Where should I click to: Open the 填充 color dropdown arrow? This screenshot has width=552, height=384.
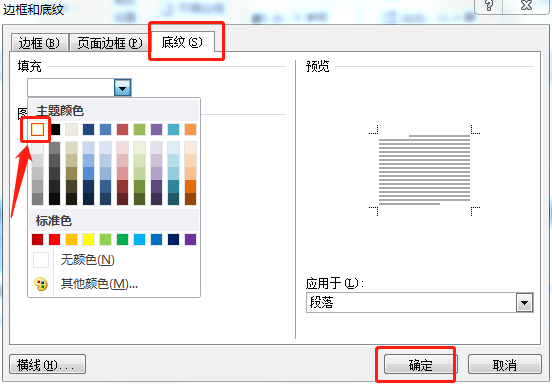pos(123,88)
